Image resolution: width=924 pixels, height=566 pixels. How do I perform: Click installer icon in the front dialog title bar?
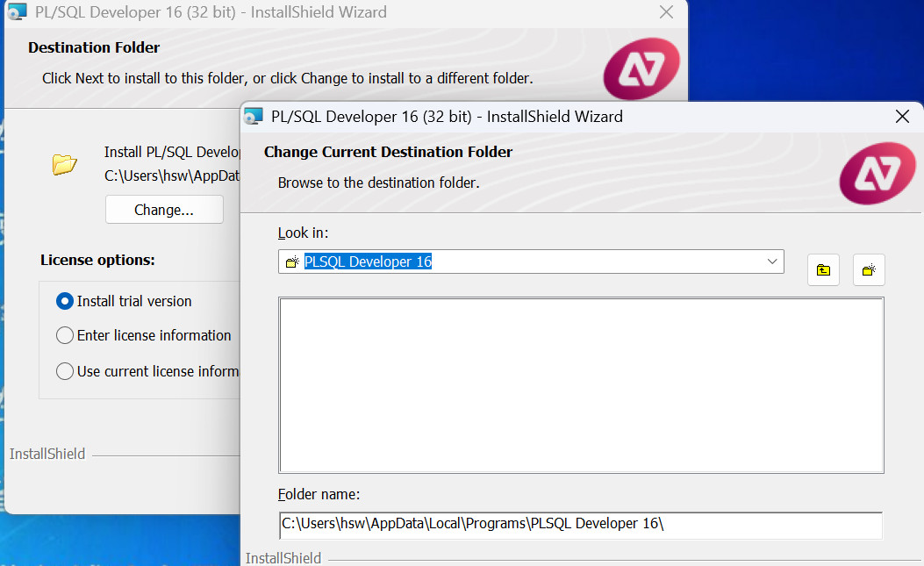pos(254,117)
